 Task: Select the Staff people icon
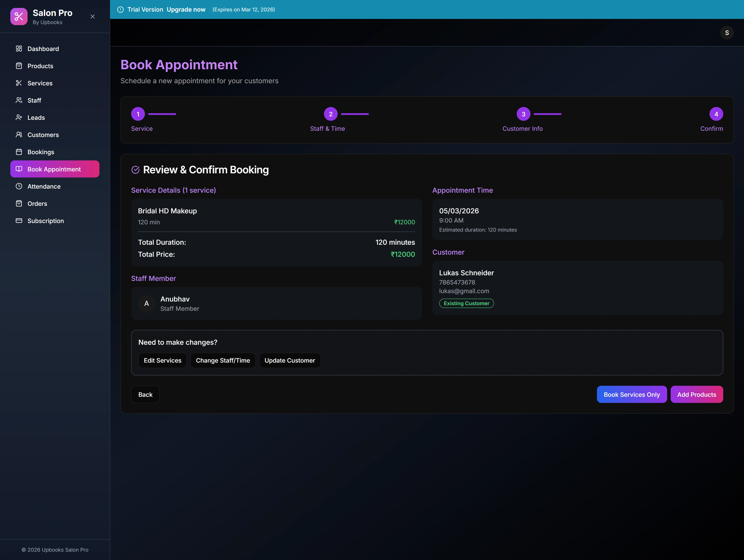(x=19, y=100)
